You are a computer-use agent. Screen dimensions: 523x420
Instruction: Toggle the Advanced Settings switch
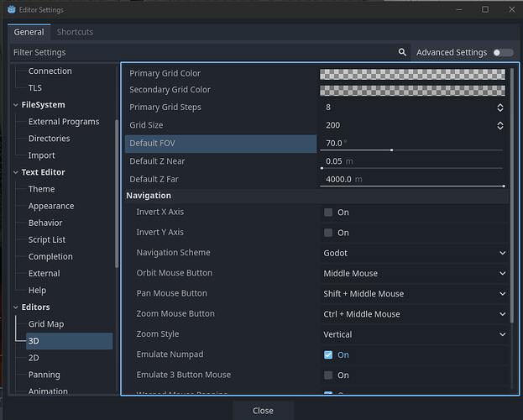pyautogui.click(x=502, y=52)
